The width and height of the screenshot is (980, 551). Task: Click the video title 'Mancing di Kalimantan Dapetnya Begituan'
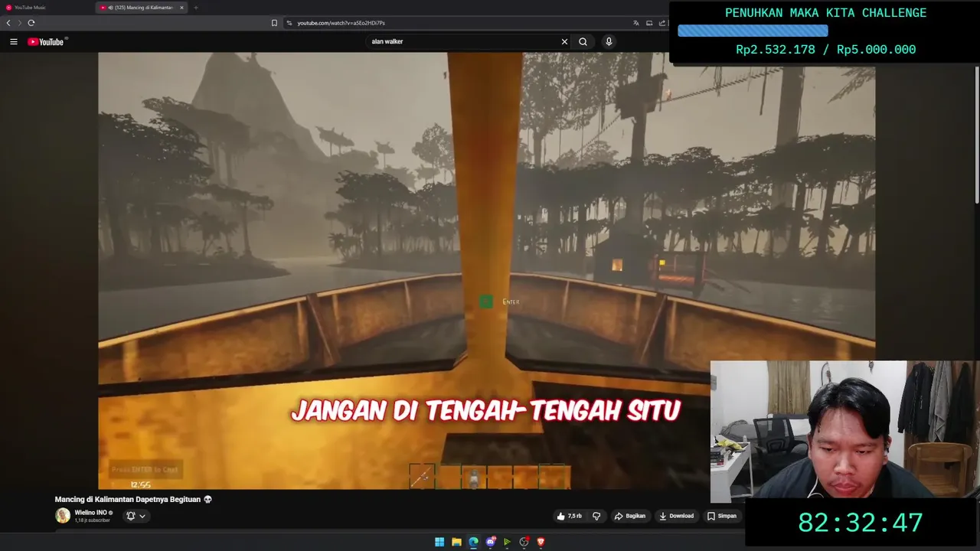pyautogui.click(x=128, y=499)
